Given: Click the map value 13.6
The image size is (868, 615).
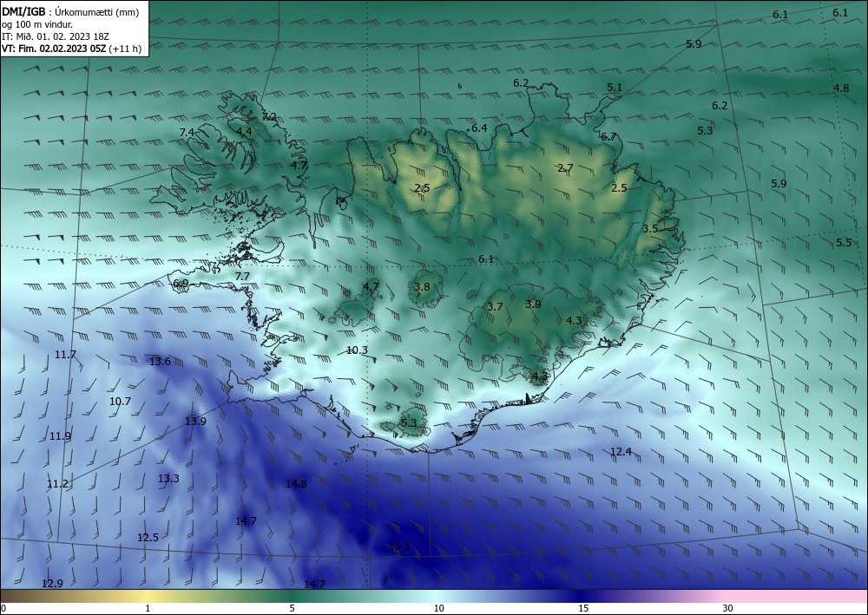Looking at the screenshot, I should pyautogui.click(x=160, y=362).
